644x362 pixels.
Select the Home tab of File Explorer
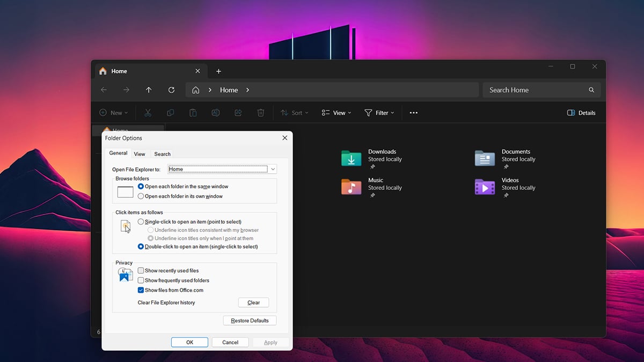point(150,71)
